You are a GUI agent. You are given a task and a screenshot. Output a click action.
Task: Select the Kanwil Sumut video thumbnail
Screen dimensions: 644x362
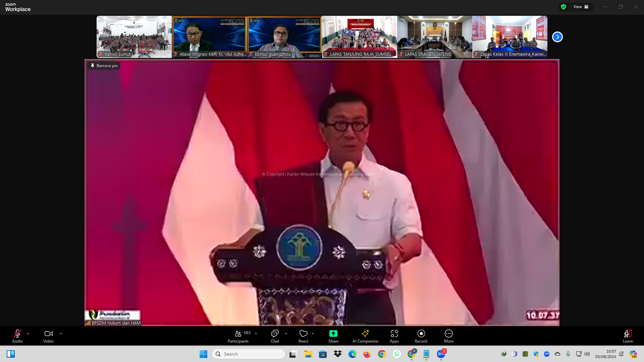pyautogui.click(x=134, y=36)
